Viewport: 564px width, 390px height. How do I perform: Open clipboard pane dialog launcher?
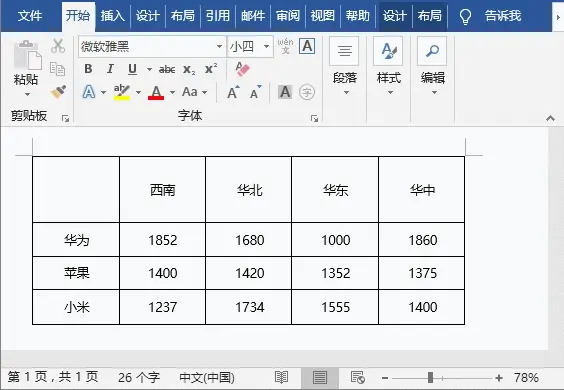pos(65,118)
